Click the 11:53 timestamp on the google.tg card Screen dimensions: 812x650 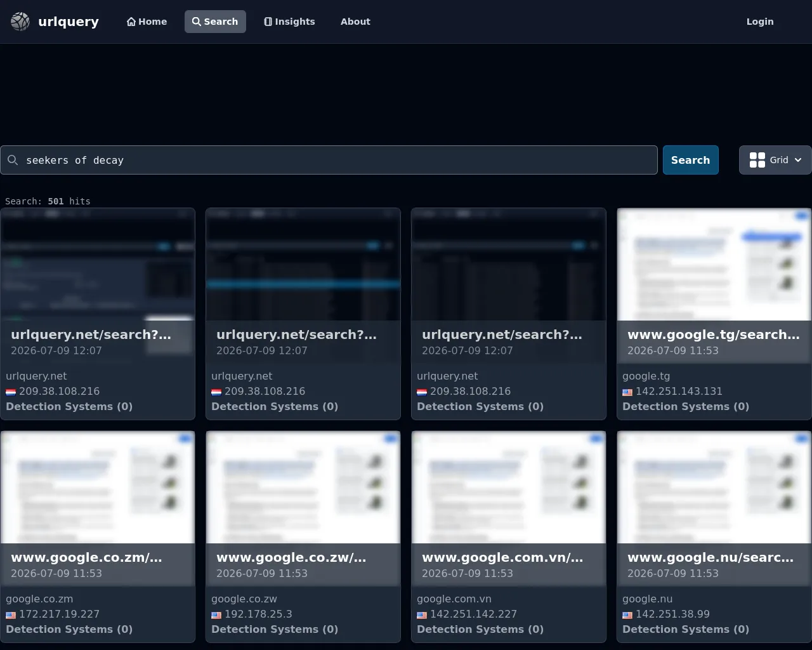(x=673, y=350)
